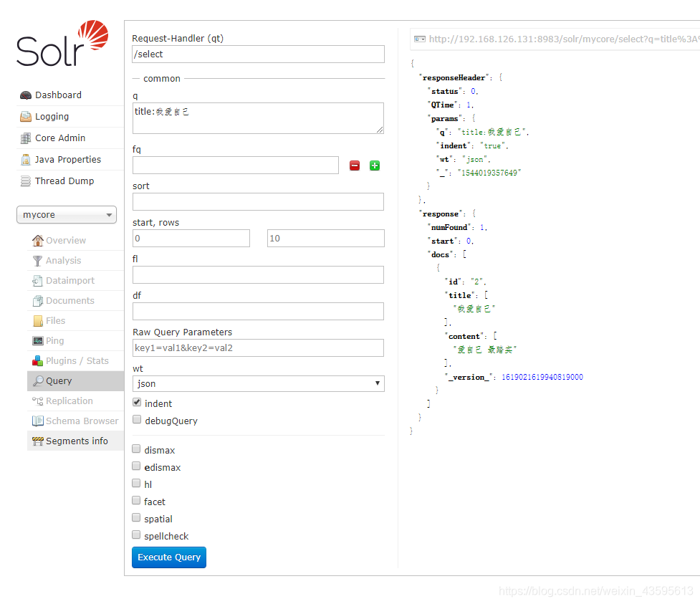Click the Schema Browser book icon
The width and height of the screenshot is (700, 604).
pyautogui.click(x=38, y=421)
